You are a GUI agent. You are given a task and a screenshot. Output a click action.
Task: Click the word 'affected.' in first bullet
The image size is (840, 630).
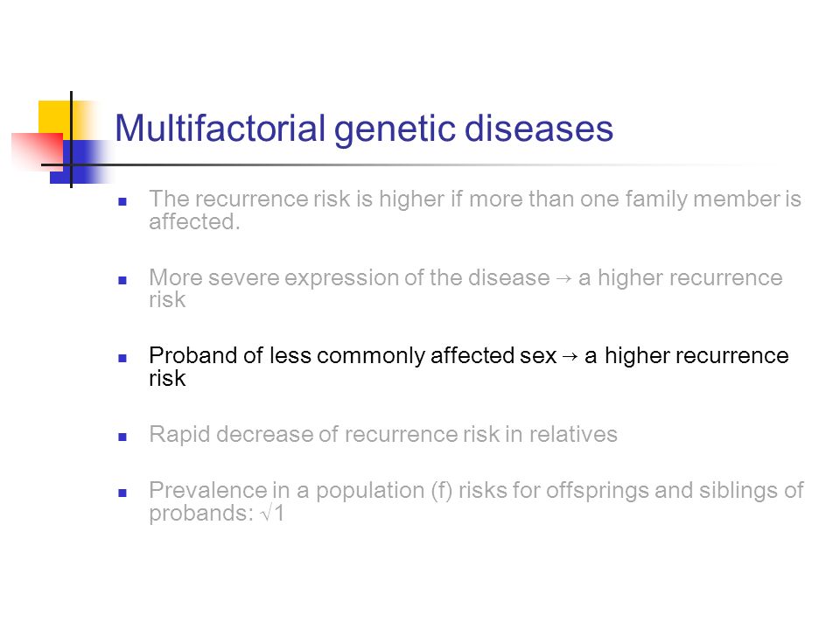(x=194, y=221)
